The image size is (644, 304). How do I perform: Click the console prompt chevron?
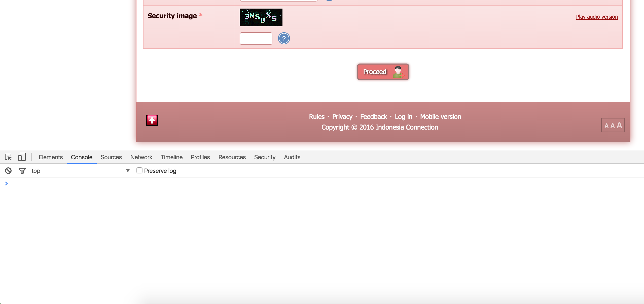click(x=6, y=184)
